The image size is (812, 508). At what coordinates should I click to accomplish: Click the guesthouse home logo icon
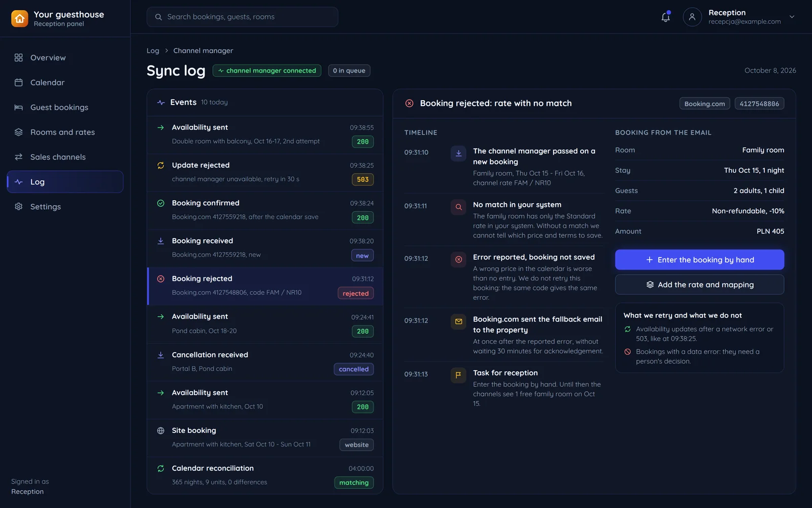(x=20, y=19)
